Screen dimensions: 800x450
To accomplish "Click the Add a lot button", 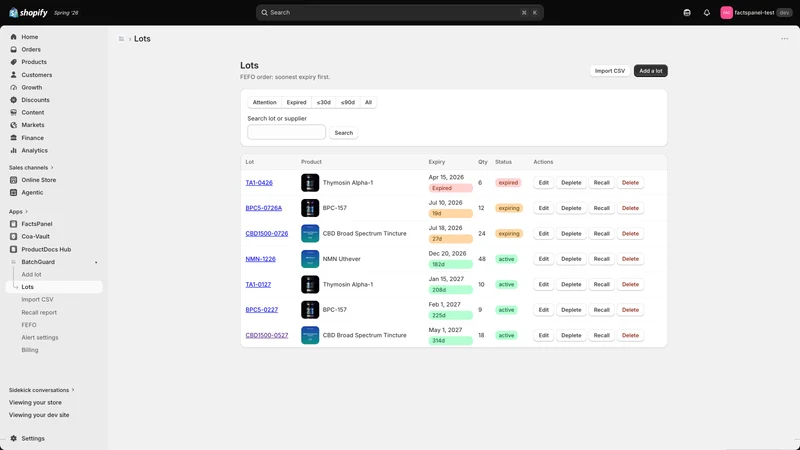I will tap(651, 71).
